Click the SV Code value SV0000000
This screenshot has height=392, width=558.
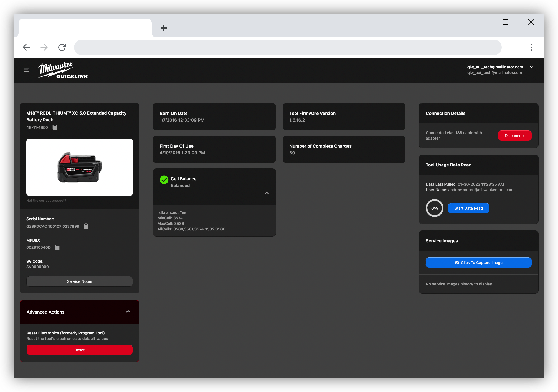(x=37, y=267)
